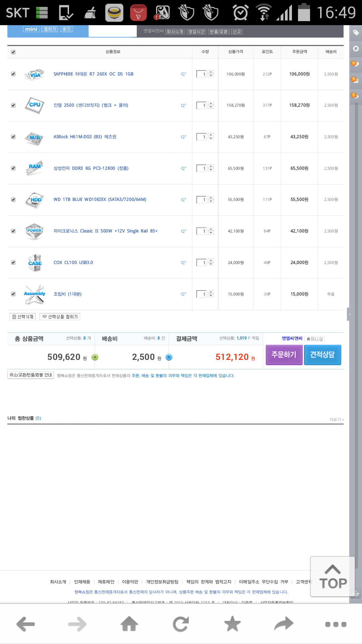362x644 pixels.
Task: Click the page vertical scrollbar
Action: 356,335
